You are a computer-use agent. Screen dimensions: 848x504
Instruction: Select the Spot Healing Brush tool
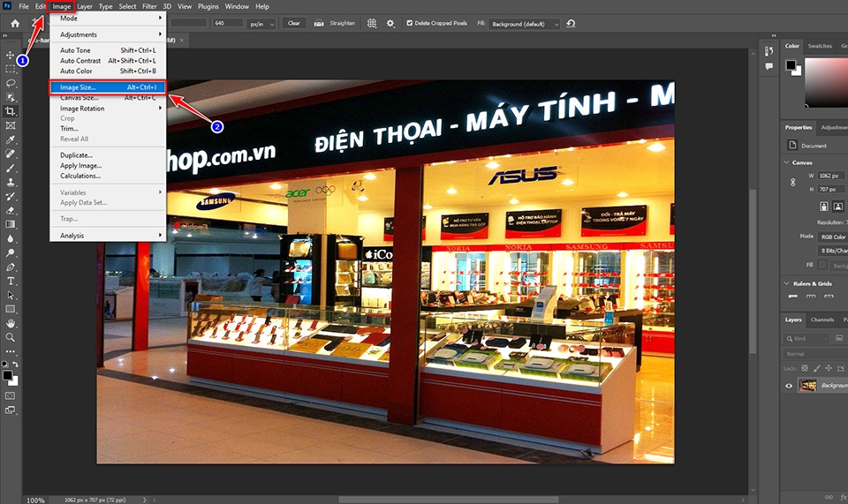pyautogui.click(x=11, y=154)
